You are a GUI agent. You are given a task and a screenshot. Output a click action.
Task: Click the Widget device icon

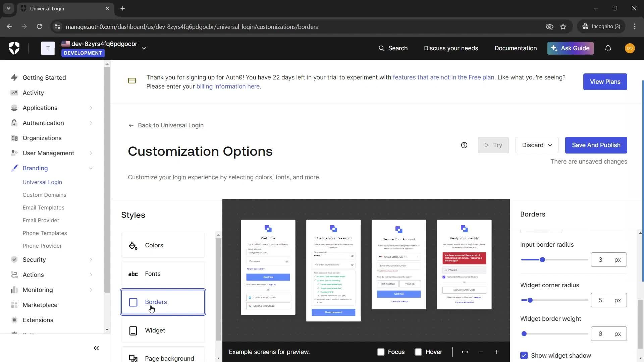point(133,331)
